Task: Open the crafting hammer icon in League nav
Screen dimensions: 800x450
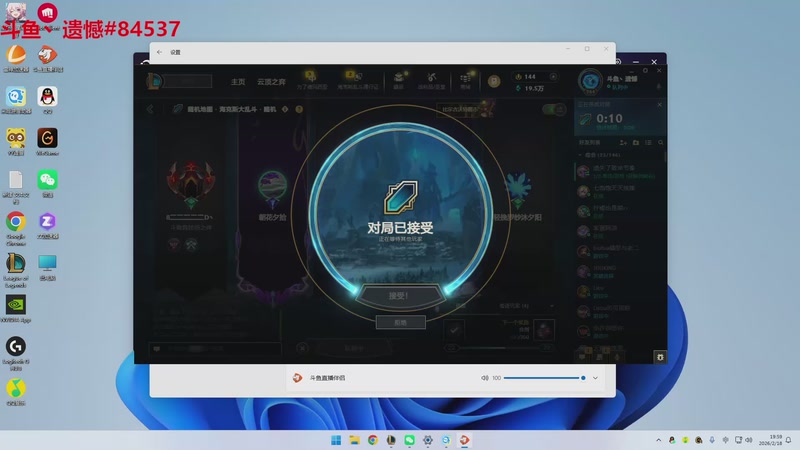Action: click(x=432, y=80)
